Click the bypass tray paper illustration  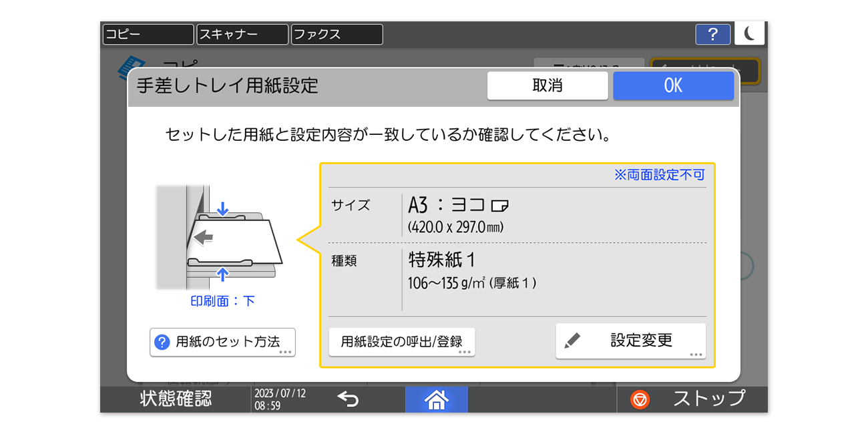(220, 237)
